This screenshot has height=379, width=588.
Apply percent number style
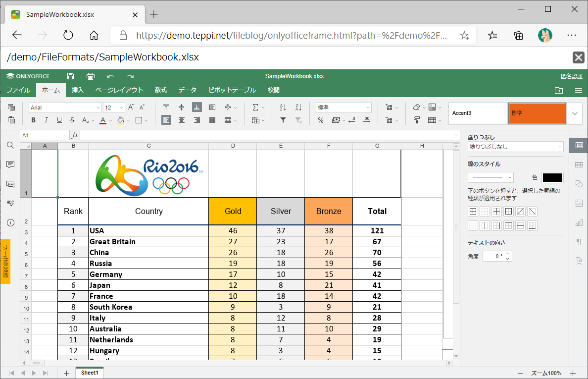(321, 120)
